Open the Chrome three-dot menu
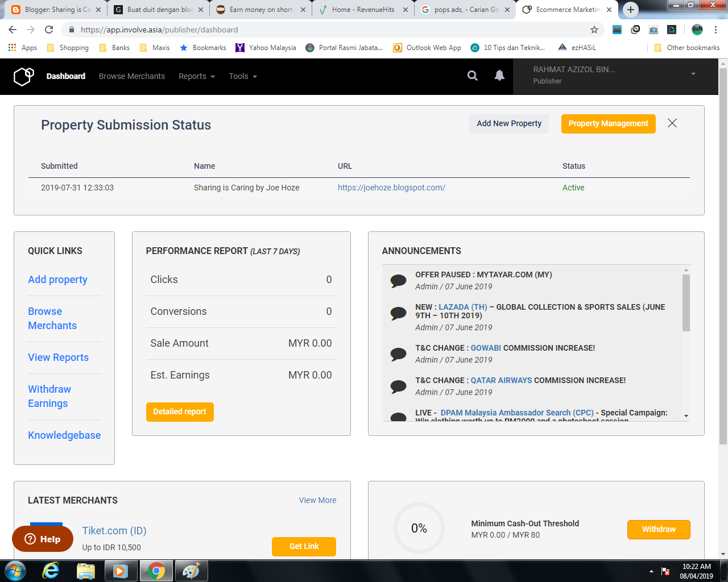This screenshot has height=582, width=728. click(716, 30)
